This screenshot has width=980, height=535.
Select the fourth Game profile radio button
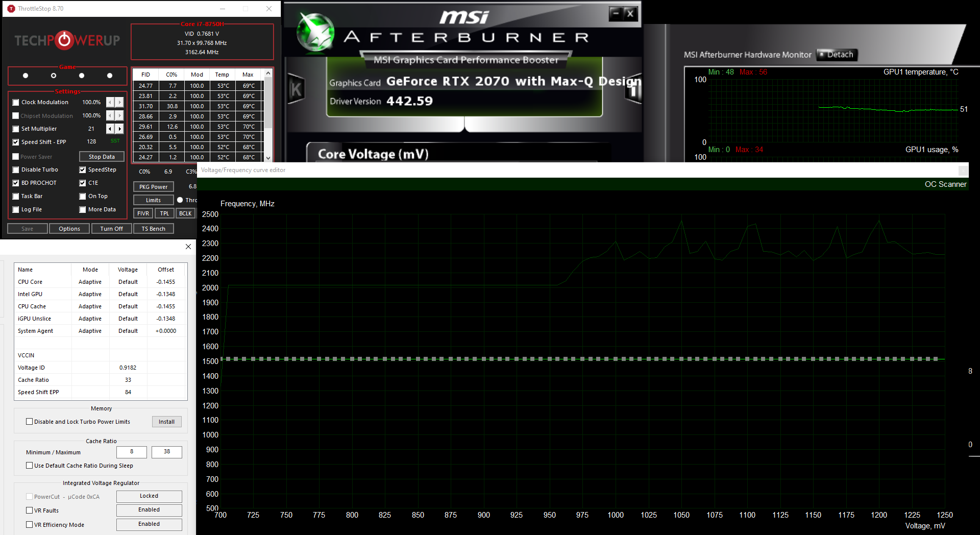pyautogui.click(x=110, y=76)
